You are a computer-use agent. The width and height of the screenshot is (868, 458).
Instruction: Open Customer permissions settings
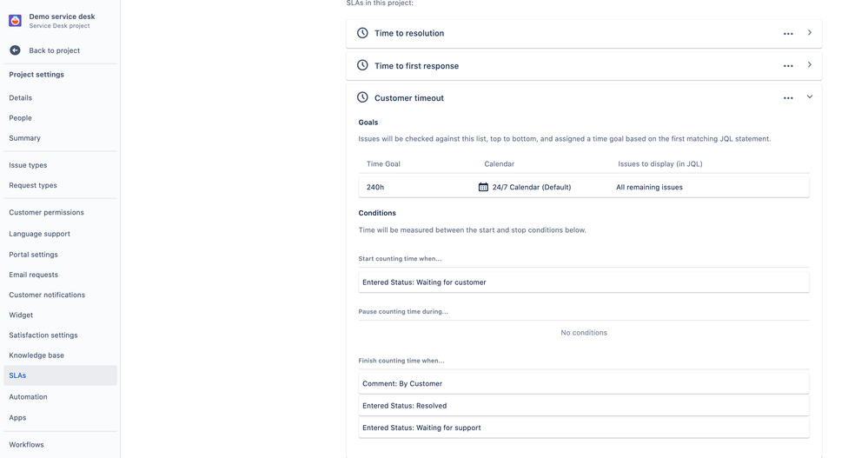[x=46, y=212]
